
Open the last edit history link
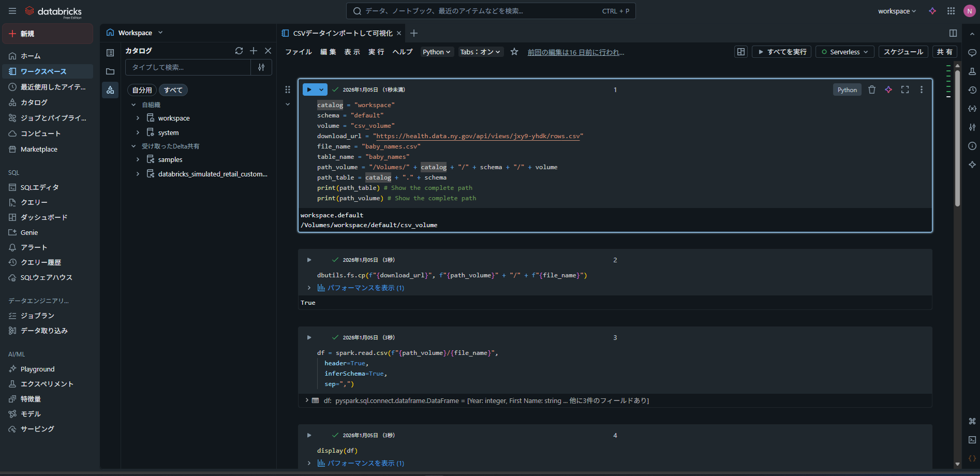[x=575, y=52]
